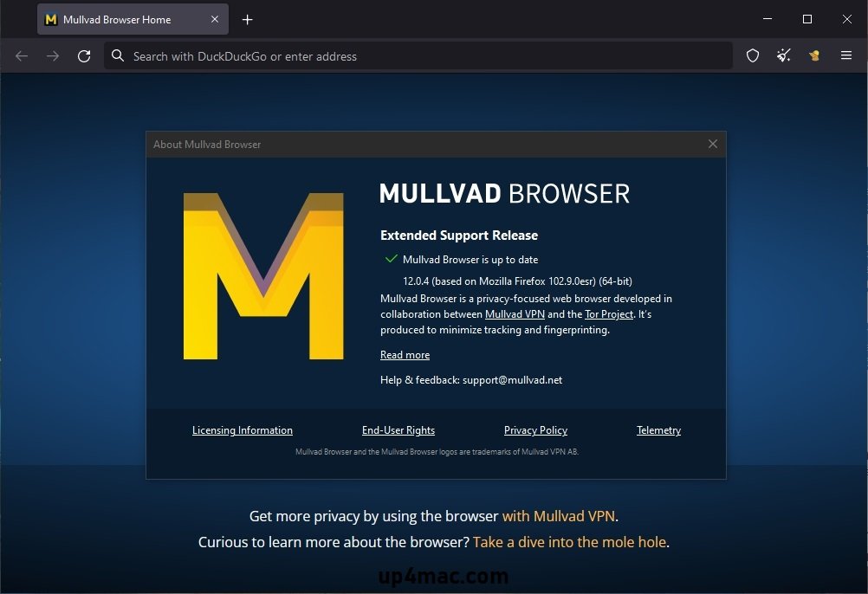
Task: Close the About Mullvad Browser dialog
Action: pyautogui.click(x=713, y=144)
